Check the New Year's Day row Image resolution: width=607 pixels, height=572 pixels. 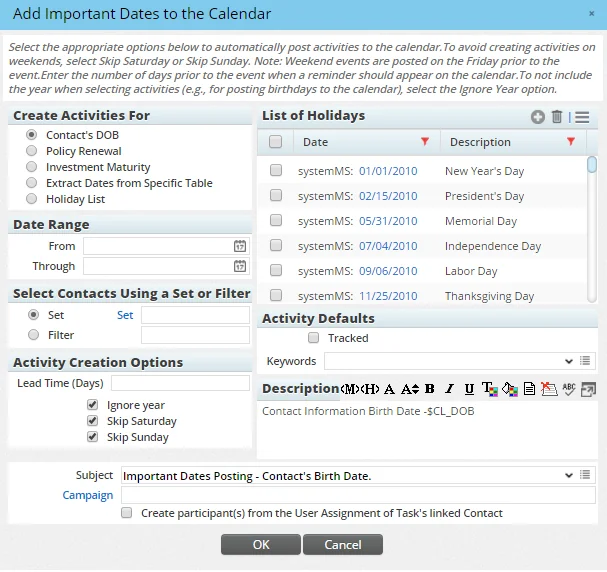276,170
